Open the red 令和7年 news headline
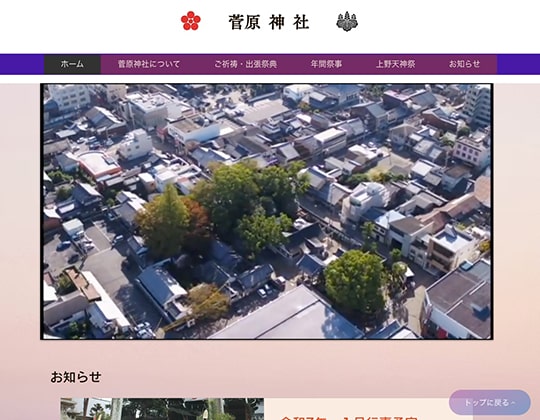540x420 pixels. (349, 418)
